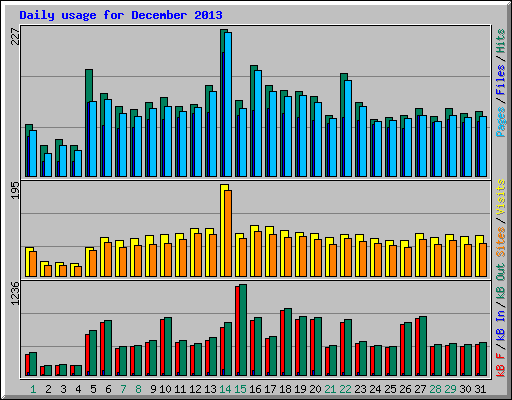The width and height of the screenshot is (512, 400).
Task: Click day label '28' on the x-axis
Action: coord(435,389)
